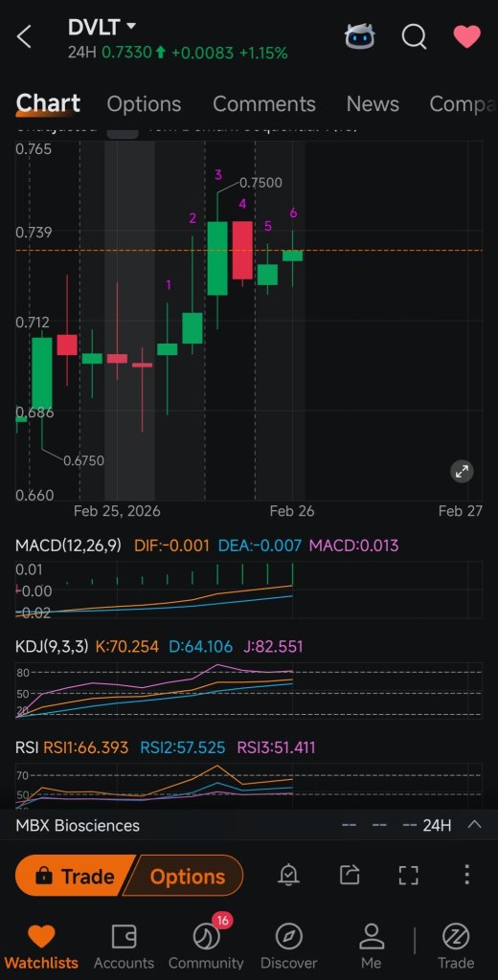Open the Comments tab
The height and width of the screenshot is (980, 498).
pyautogui.click(x=264, y=103)
